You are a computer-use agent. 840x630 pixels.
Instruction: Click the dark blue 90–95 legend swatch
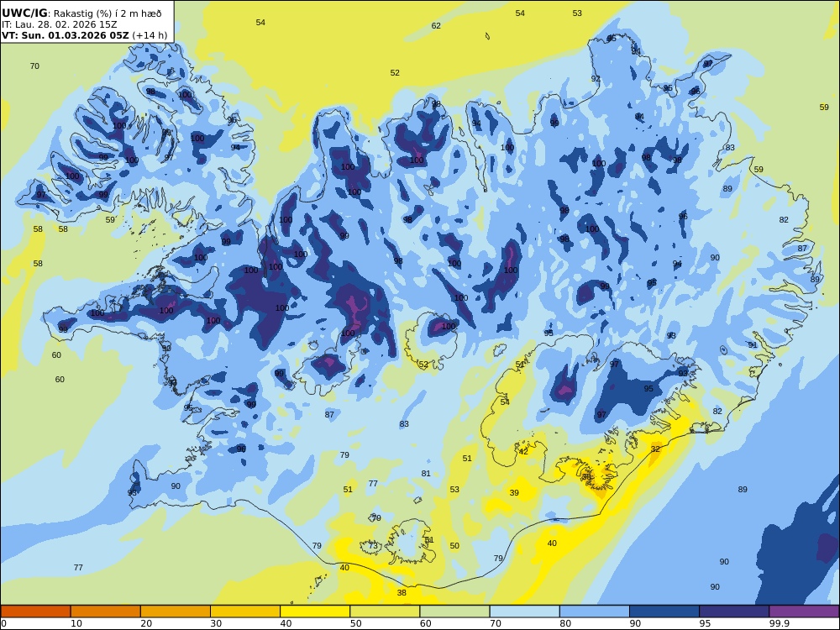click(664, 612)
